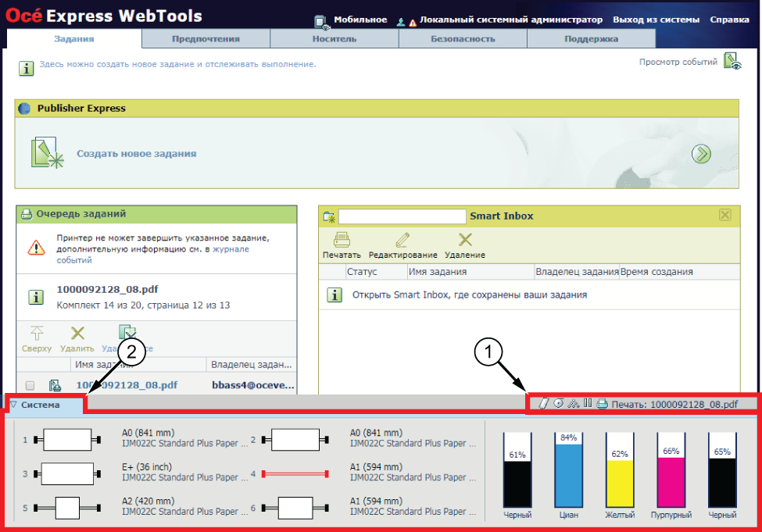Click the administrator user icon with warning
This screenshot has width=762, height=532.
[x=406, y=21]
